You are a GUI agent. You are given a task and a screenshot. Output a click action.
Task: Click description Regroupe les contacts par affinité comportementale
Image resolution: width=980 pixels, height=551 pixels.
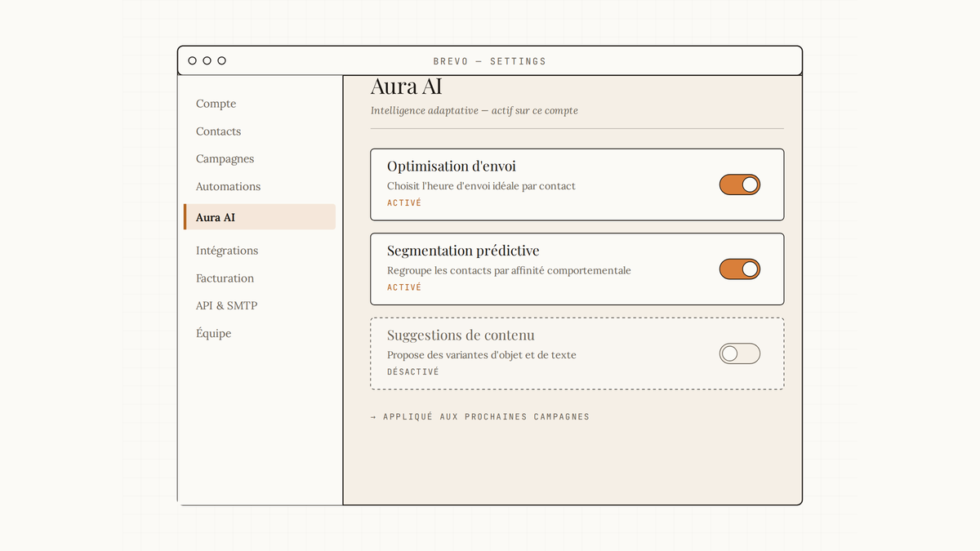click(x=509, y=271)
